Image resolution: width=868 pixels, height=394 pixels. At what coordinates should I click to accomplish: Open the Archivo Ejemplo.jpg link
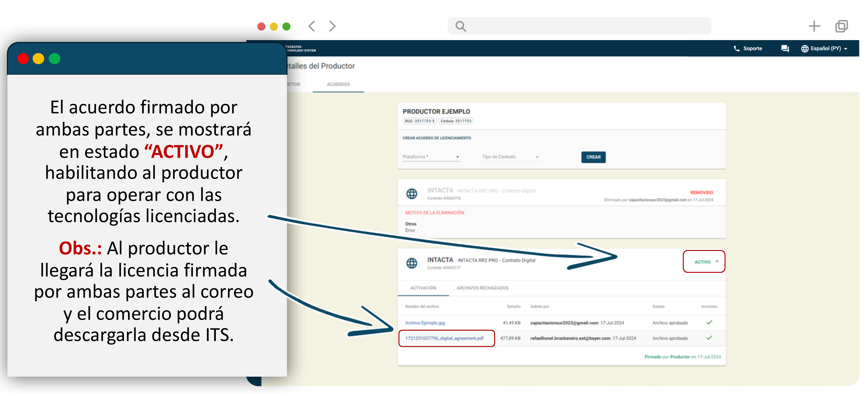[x=425, y=323]
